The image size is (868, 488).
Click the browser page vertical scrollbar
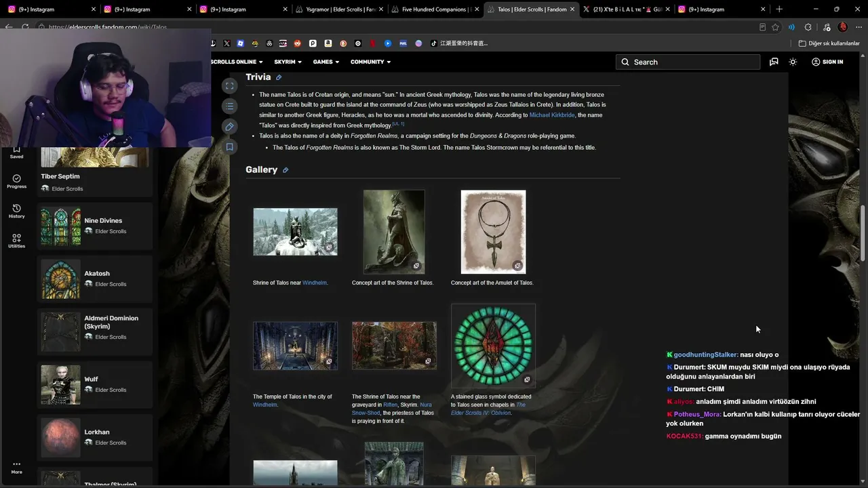point(863,234)
